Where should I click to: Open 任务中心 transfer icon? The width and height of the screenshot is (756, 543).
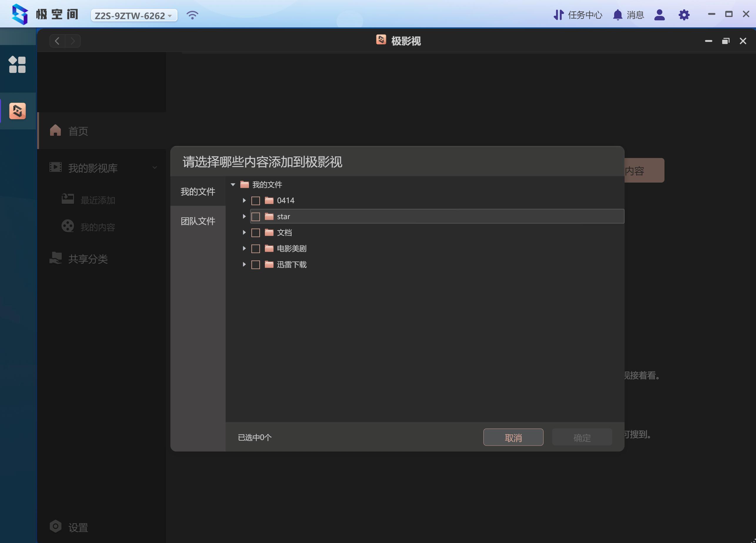tap(558, 15)
